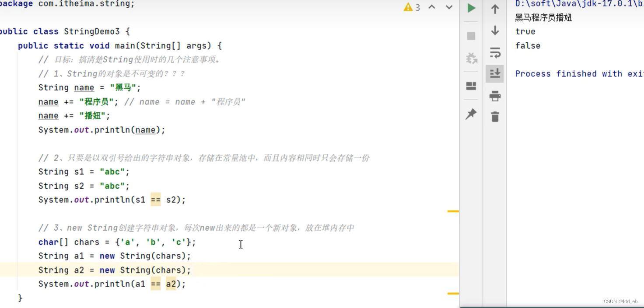Screen dimensions: 644x308
Task: Click the line String a2 = new String(chars)
Action: click(115, 270)
